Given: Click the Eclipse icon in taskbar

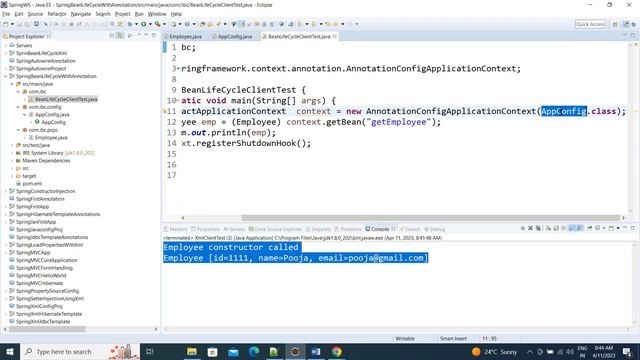Looking at the screenshot, I should [295, 351].
